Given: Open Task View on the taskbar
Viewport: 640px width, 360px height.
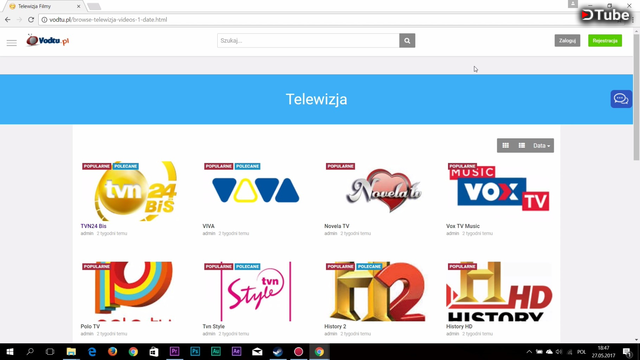Looking at the screenshot, I should tap(50, 351).
